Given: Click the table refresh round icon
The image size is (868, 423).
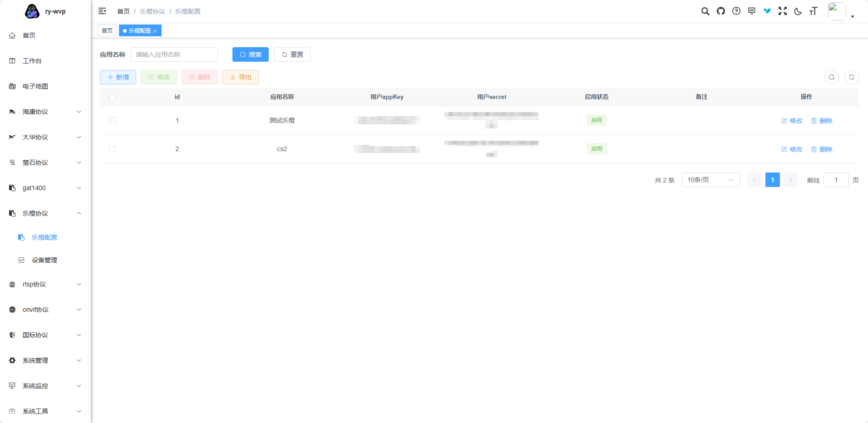Looking at the screenshot, I should pyautogui.click(x=852, y=77).
